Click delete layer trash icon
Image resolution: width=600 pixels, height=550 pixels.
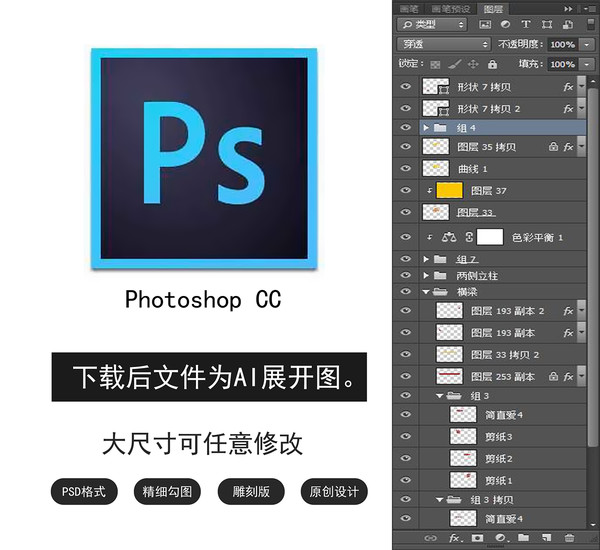point(569,538)
